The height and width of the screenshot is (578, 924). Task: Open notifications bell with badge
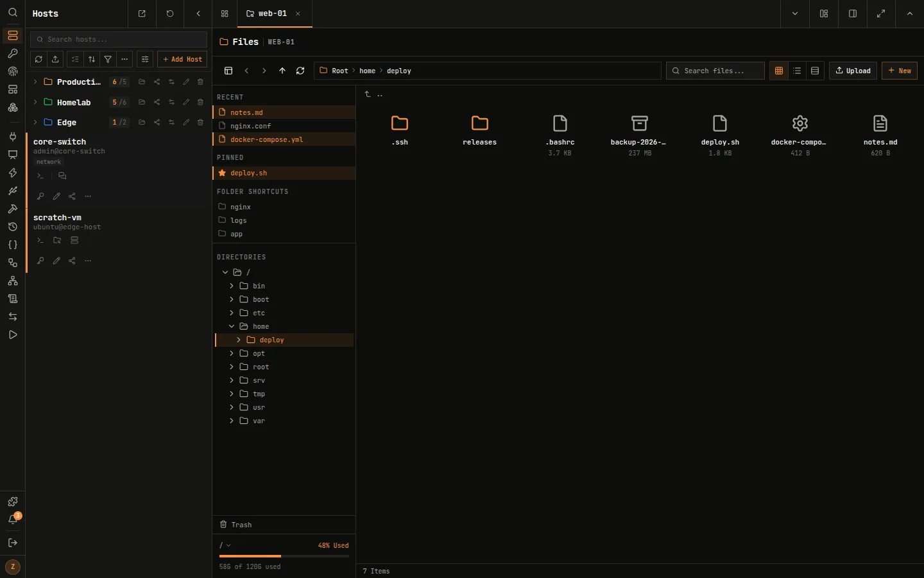[x=12, y=520]
